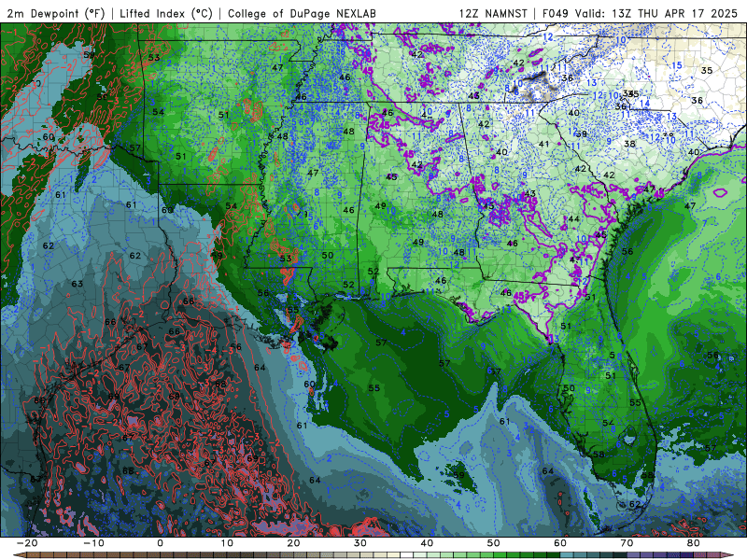Click the 0 label on the color scale
747x560 pixels.
[160, 543]
